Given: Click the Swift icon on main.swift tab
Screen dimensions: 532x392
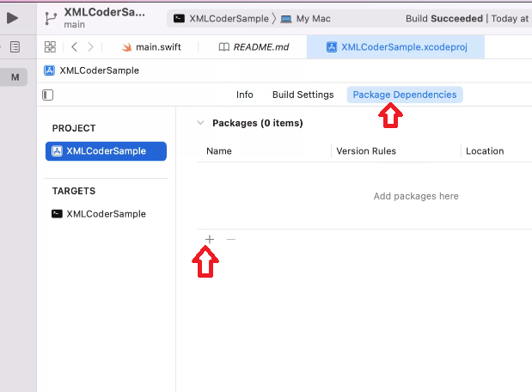Looking at the screenshot, I should tap(127, 46).
